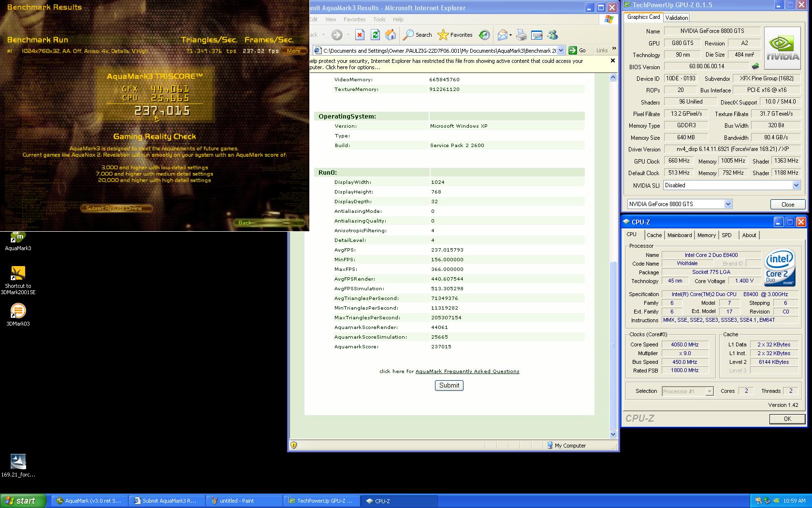Switch to the Validation tab in GPU-Z
The image size is (812, 508).
(676, 18)
